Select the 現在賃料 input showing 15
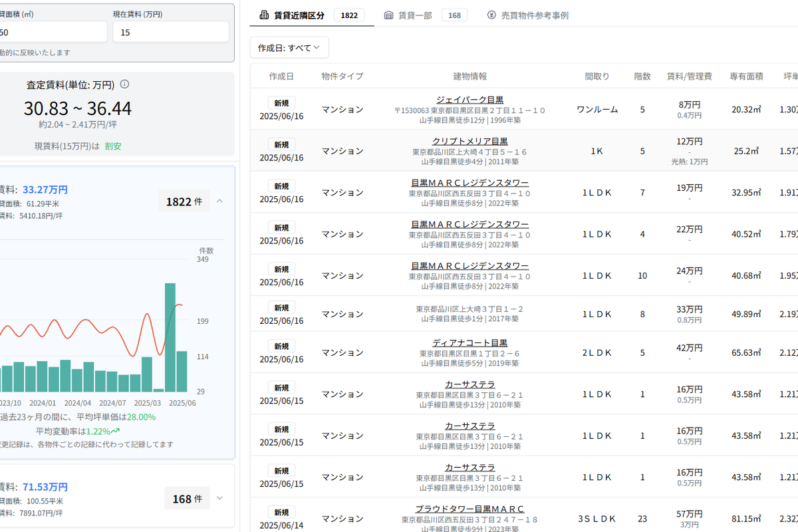This screenshot has height=532, width=798. (x=171, y=31)
